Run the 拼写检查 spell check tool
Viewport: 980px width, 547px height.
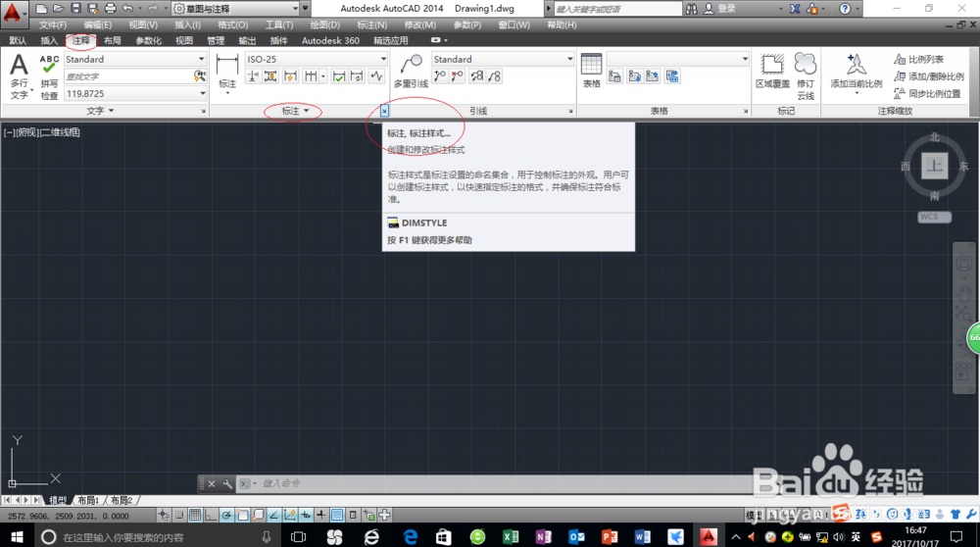pos(49,76)
